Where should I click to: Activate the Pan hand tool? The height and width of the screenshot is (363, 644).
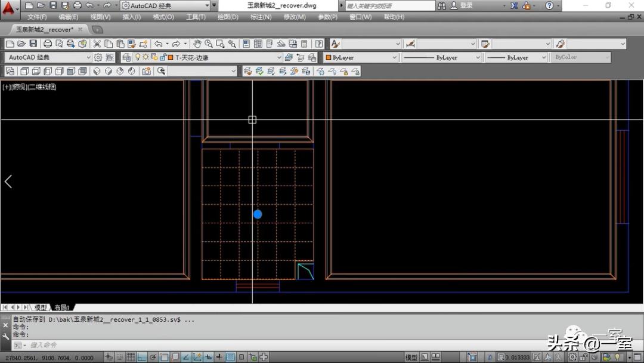tap(197, 44)
